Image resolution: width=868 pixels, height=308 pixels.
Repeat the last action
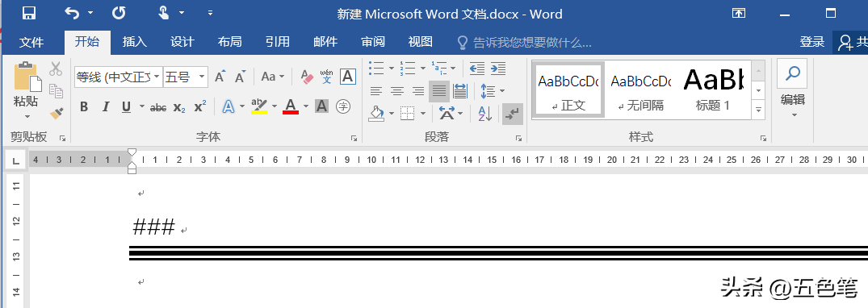coord(119,13)
